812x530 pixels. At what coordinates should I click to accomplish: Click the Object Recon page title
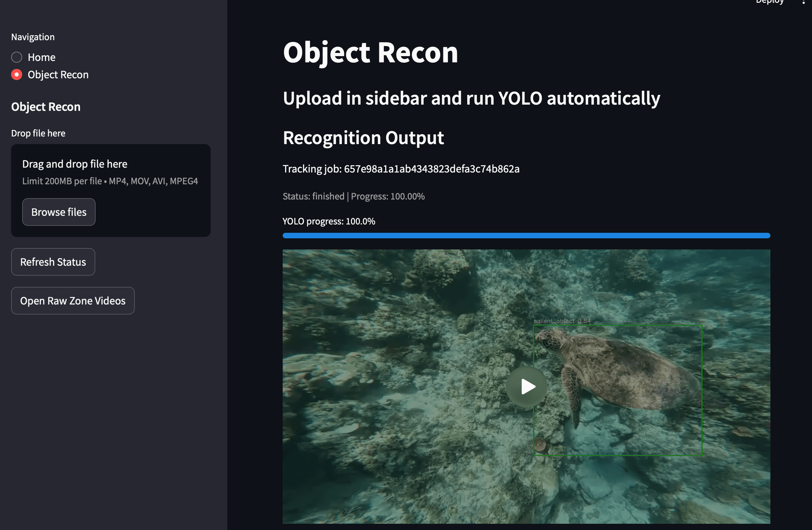370,53
